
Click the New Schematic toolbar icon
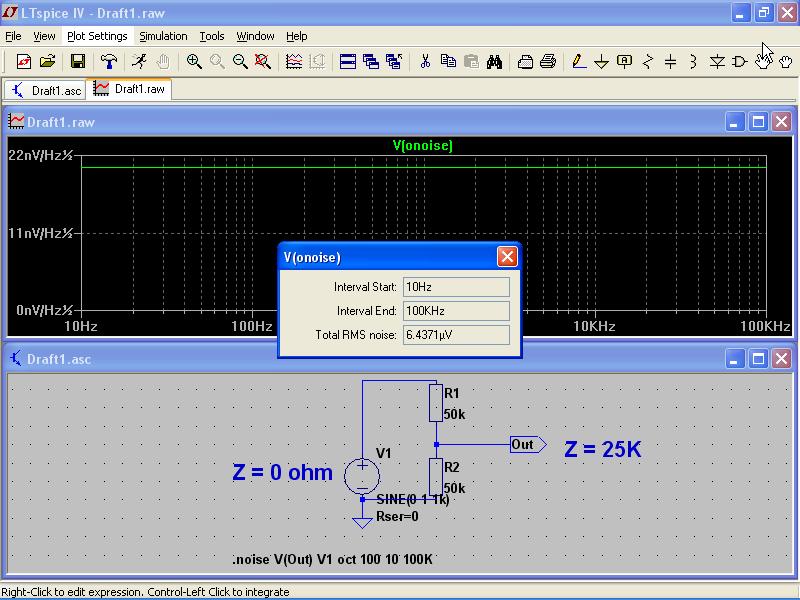pos(23,62)
